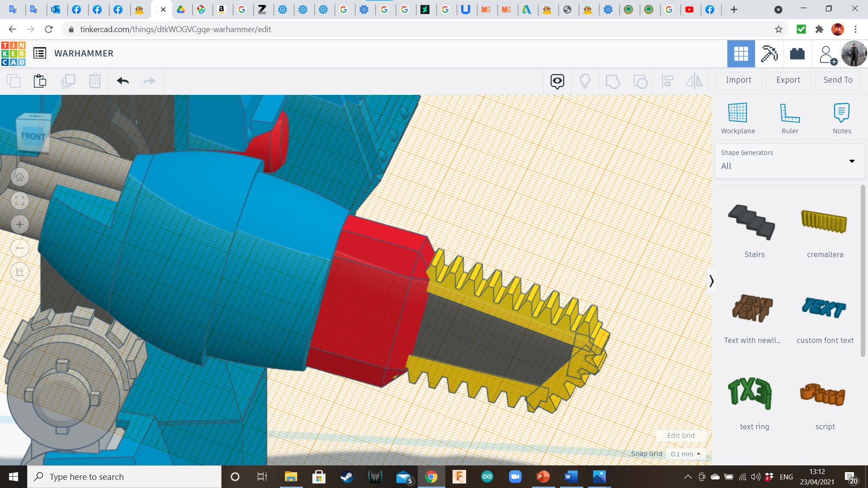Image resolution: width=868 pixels, height=488 pixels.
Task: Toggle the eye view-options icon
Action: click(x=557, y=81)
